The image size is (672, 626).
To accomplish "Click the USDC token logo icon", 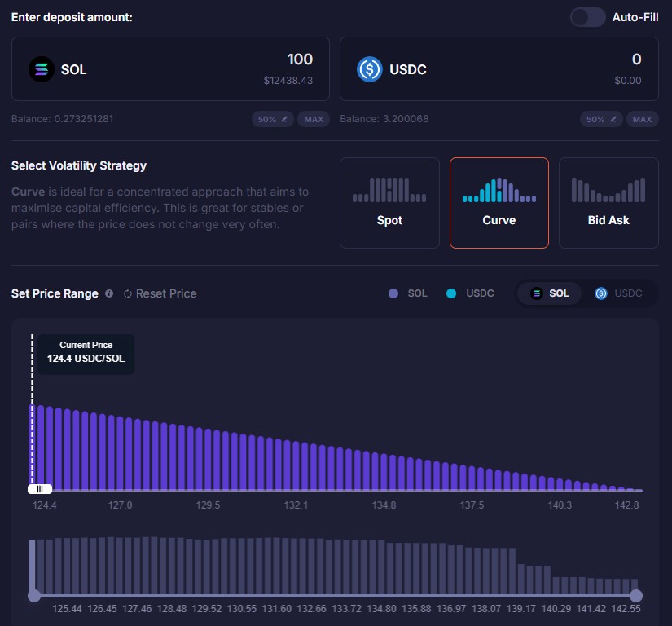I will (x=370, y=69).
